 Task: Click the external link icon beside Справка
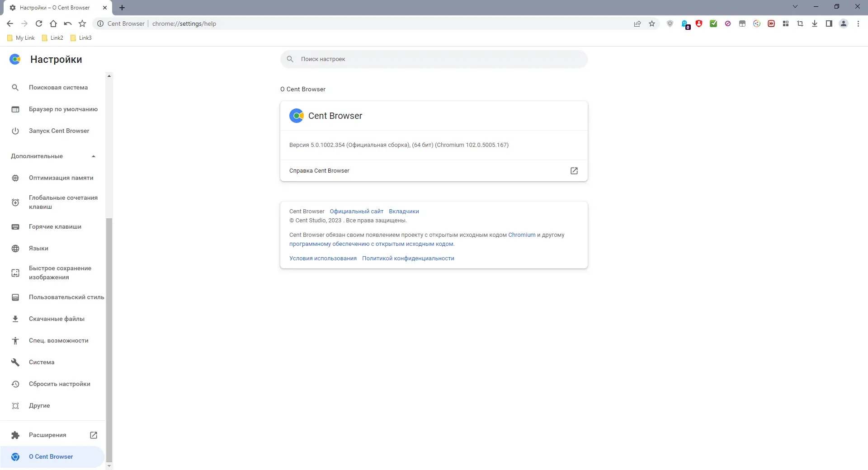(x=574, y=171)
